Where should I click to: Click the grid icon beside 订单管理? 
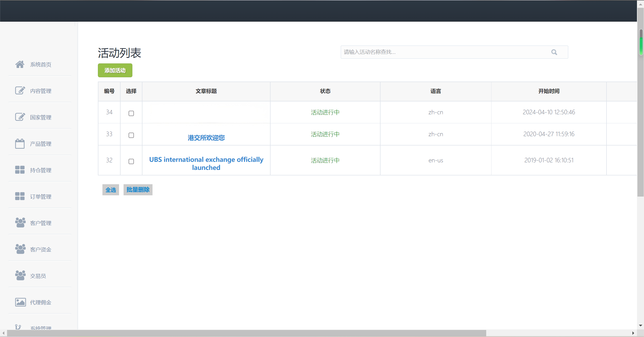[x=20, y=196]
